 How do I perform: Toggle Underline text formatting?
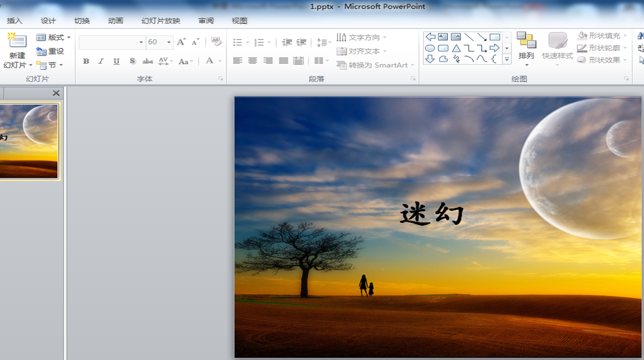[117, 61]
